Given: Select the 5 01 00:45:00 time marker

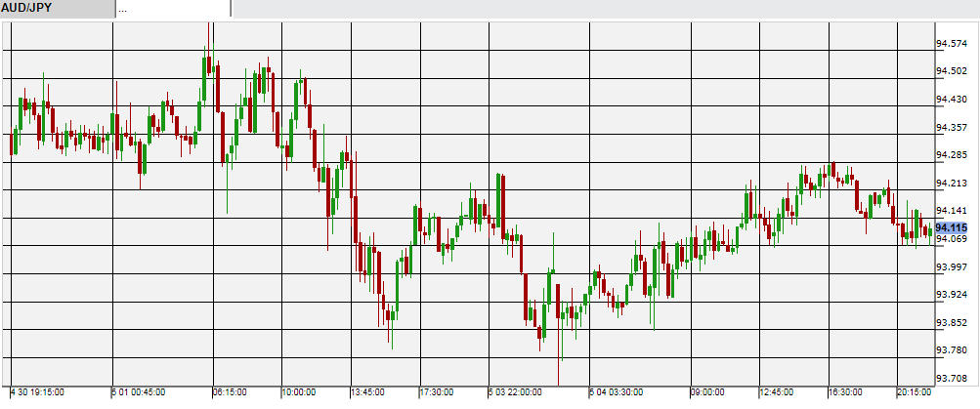Looking at the screenshot, I should point(138,392).
